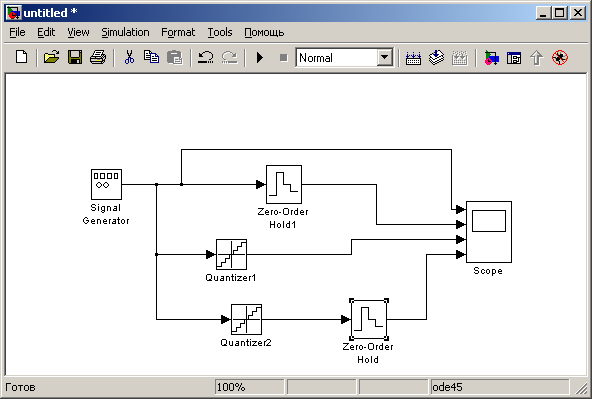
Task: Print the model with printer icon
Action: point(98,57)
